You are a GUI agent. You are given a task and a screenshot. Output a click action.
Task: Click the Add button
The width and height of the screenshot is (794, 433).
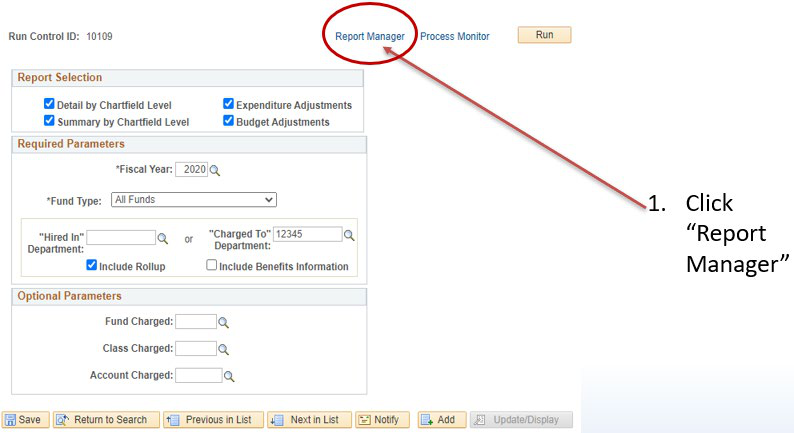[442, 420]
